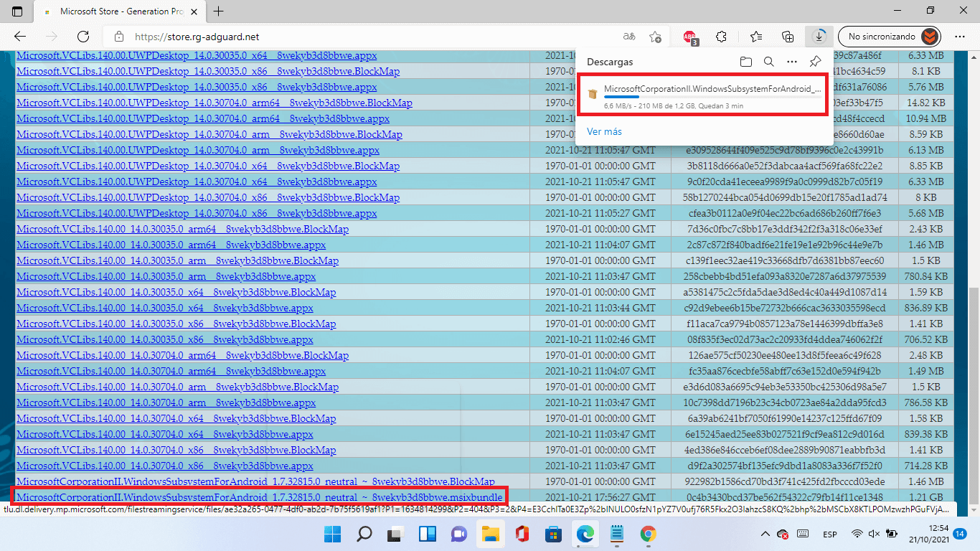The height and width of the screenshot is (551, 980).
Task: Click the download progress bar
Action: point(713,97)
